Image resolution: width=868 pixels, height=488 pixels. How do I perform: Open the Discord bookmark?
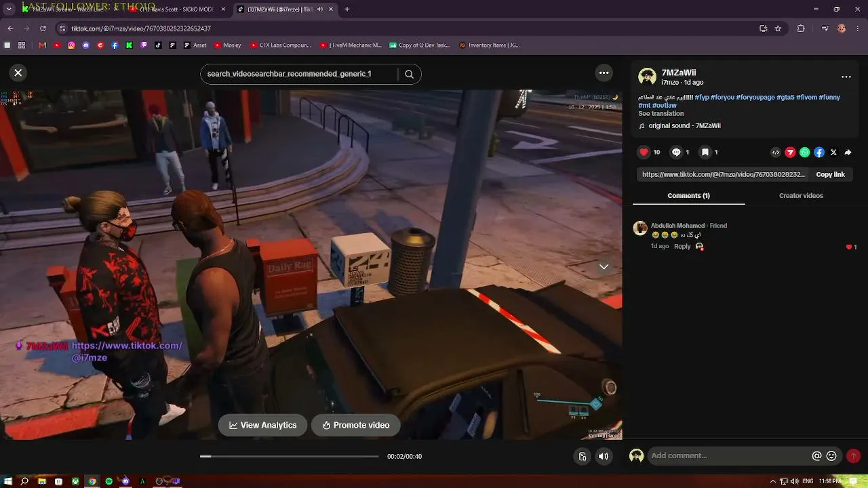85,45
